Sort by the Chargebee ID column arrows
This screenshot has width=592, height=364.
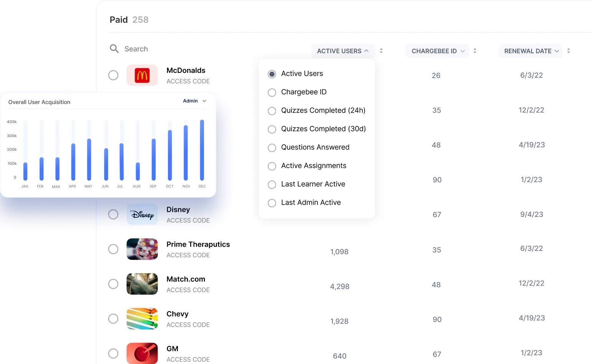point(475,51)
